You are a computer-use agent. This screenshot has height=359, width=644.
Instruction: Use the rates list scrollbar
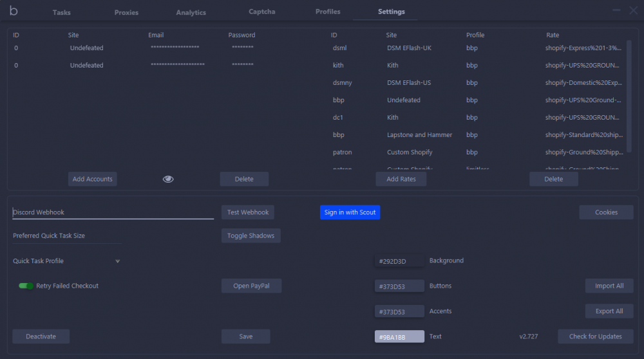click(629, 97)
